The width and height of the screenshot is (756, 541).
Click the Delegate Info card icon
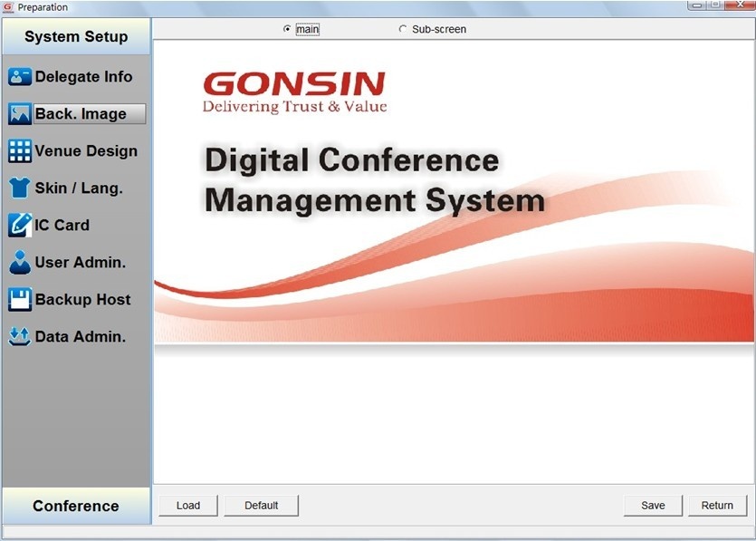point(20,77)
